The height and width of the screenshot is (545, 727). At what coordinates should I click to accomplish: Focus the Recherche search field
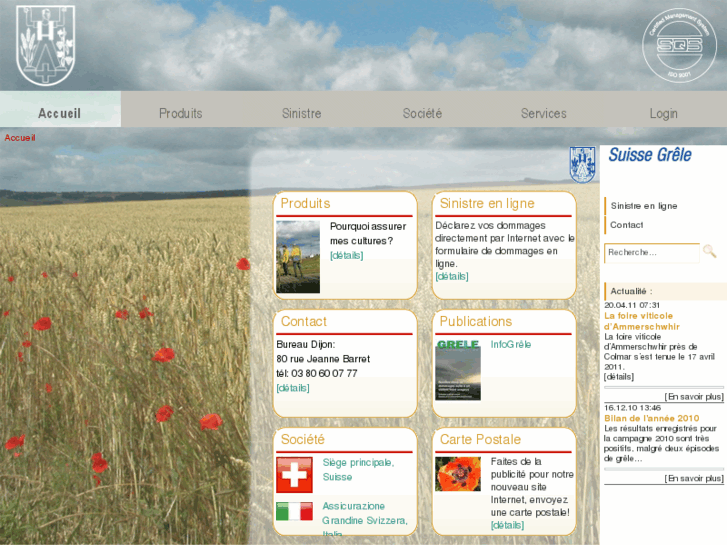click(652, 253)
